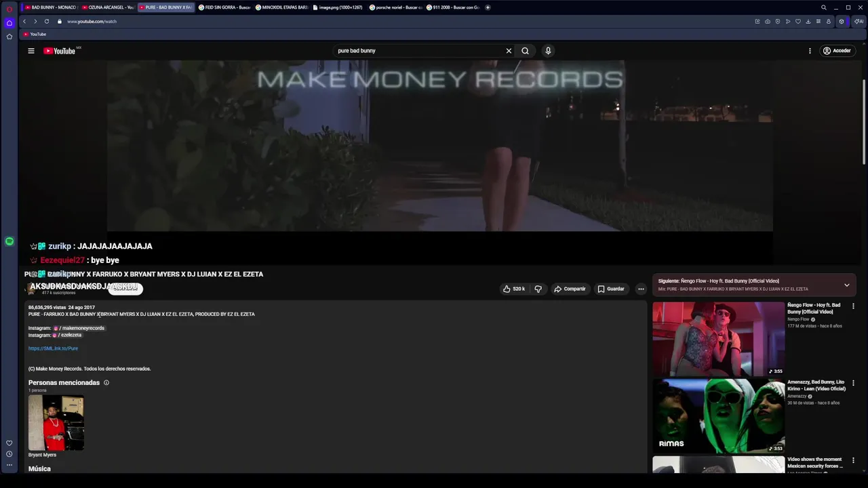
Task: Start voice search with microphone
Action: [548, 51]
